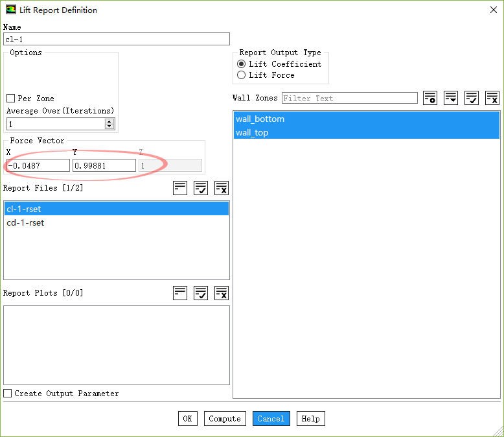The width and height of the screenshot is (504, 437).
Task: Deselect all Report Files using X icon
Action: coord(222,188)
